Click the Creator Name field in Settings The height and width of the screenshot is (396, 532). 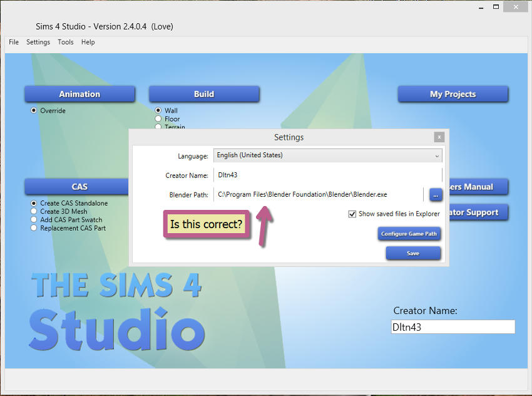click(x=328, y=175)
